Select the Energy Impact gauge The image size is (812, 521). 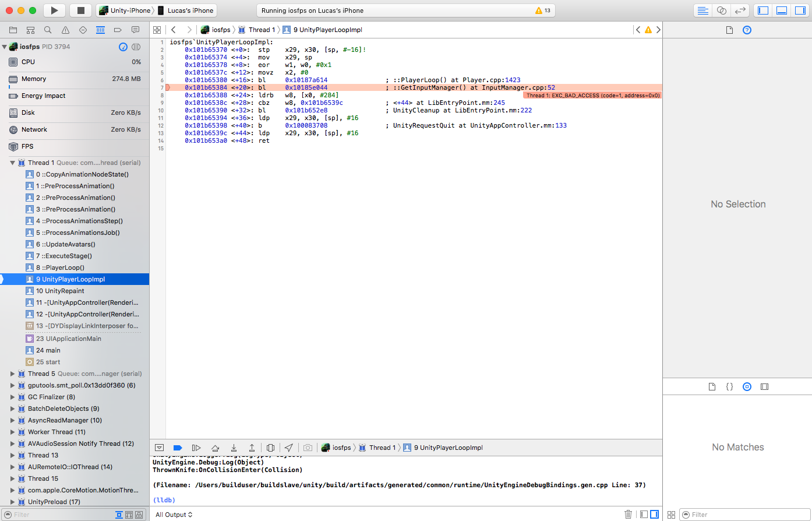75,96
